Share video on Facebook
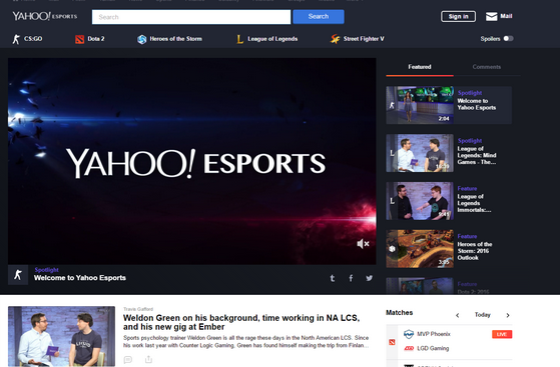Screen dimensions: 560x367 pyautogui.click(x=351, y=278)
